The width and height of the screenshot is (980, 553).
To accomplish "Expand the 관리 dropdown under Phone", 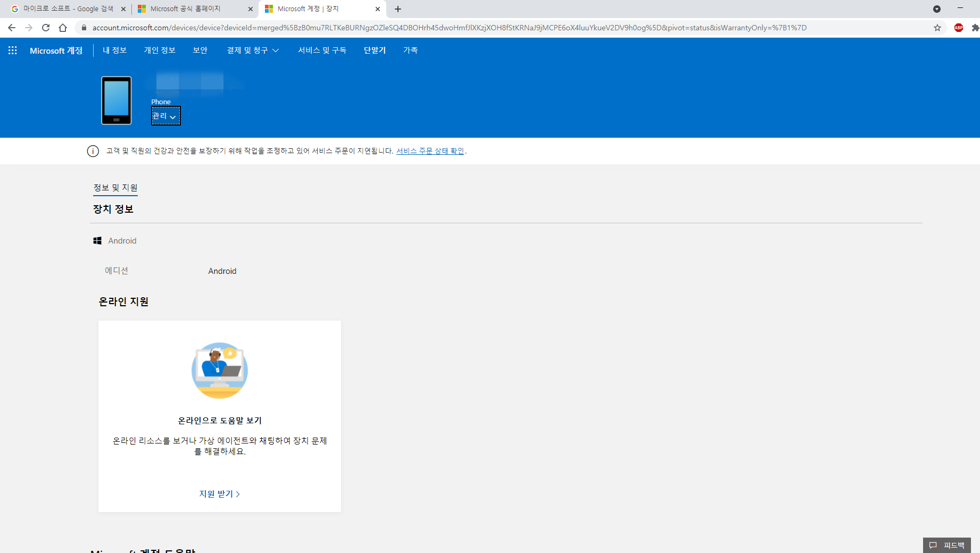I will [165, 116].
